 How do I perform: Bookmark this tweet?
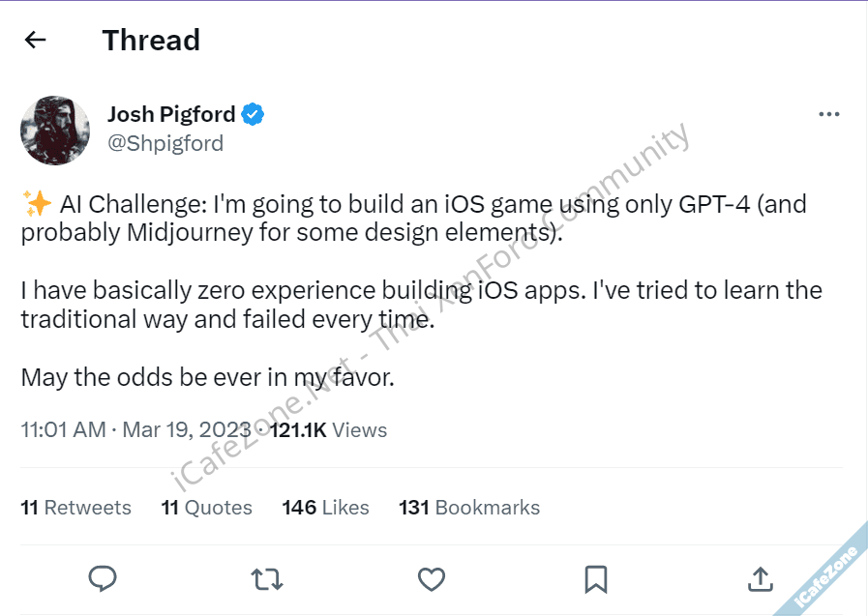[x=596, y=578]
